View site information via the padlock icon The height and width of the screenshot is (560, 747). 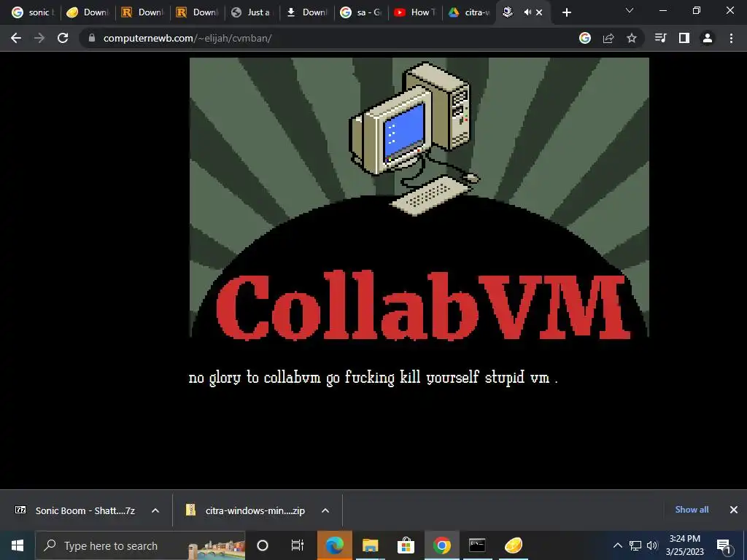tap(92, 38)
